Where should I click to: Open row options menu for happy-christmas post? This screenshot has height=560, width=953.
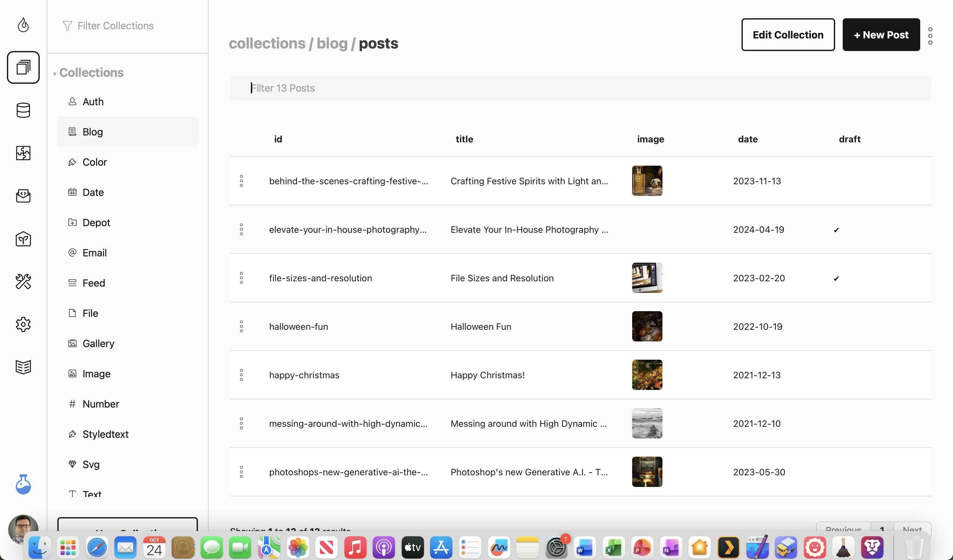coord(241,375)
